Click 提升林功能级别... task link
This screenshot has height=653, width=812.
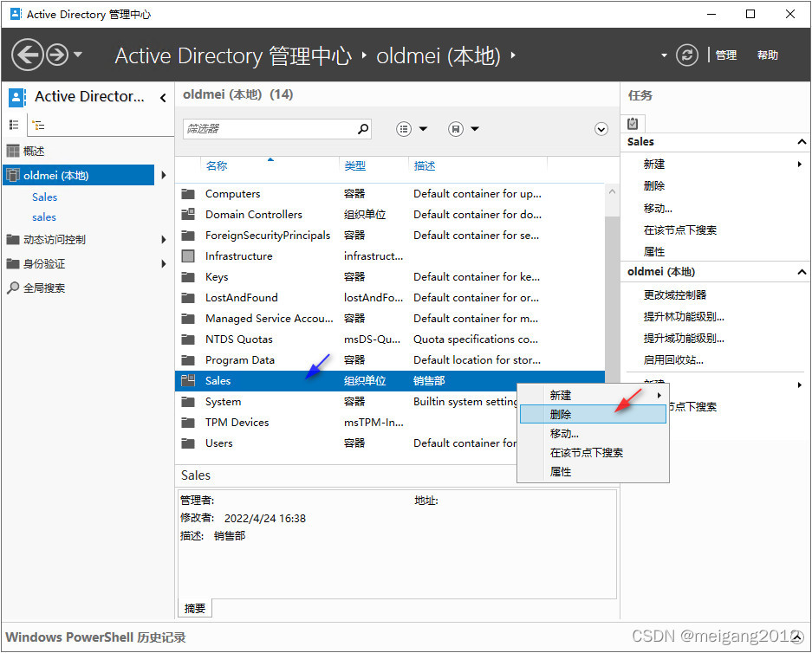(684, 317)
